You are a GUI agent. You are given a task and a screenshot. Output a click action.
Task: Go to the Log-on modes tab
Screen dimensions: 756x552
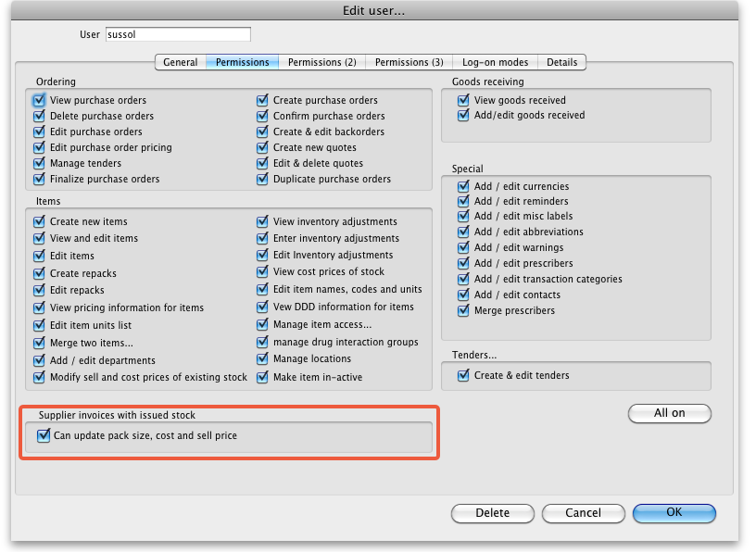coord(495,62)
